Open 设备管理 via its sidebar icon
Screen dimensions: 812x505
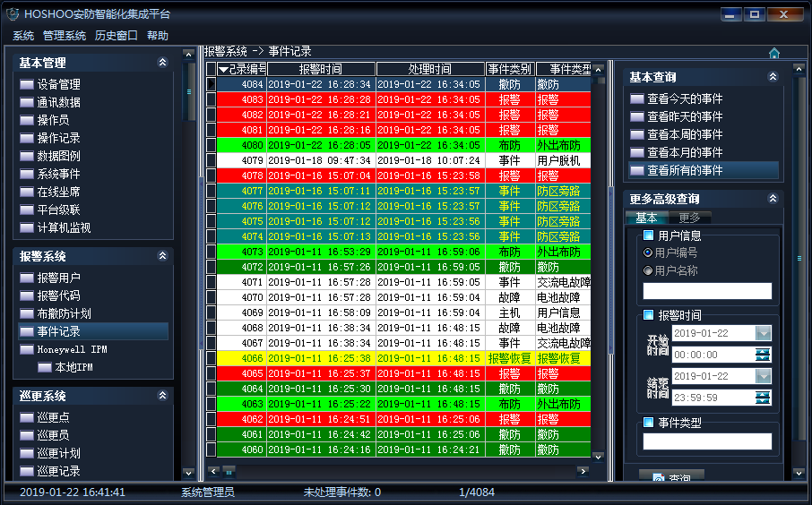(x=27, y=84)
